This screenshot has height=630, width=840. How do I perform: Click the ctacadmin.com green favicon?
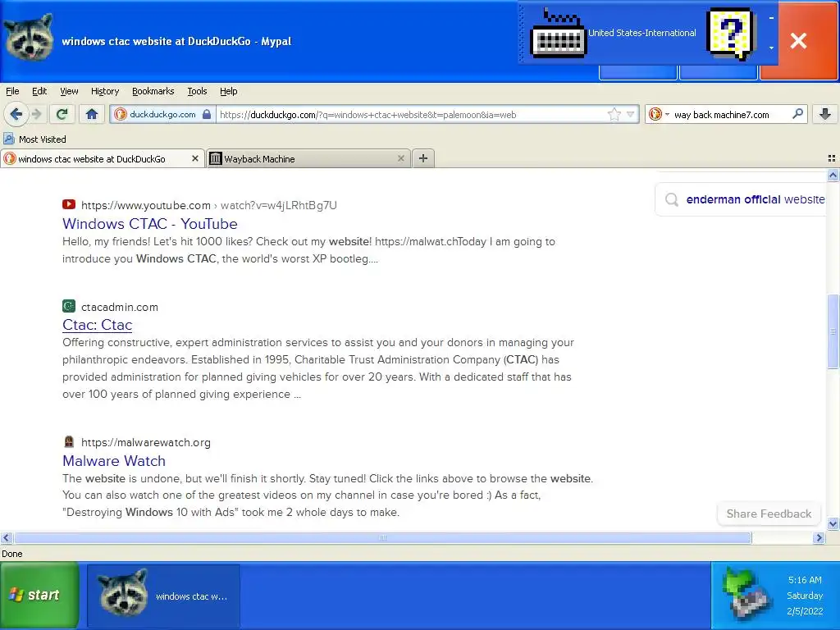69,306
